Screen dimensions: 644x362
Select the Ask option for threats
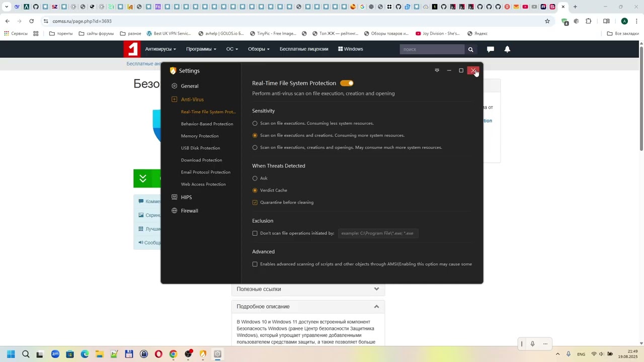click(x=255, y=178)
